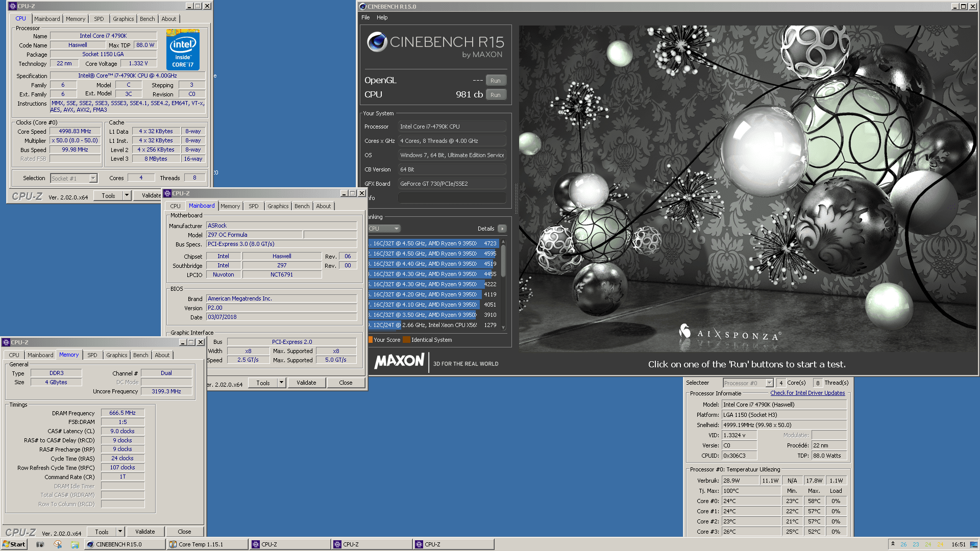Click the CINEBENCH window title bar icon
This screenshot has width=980, height=551.
(x=362, y=6)
